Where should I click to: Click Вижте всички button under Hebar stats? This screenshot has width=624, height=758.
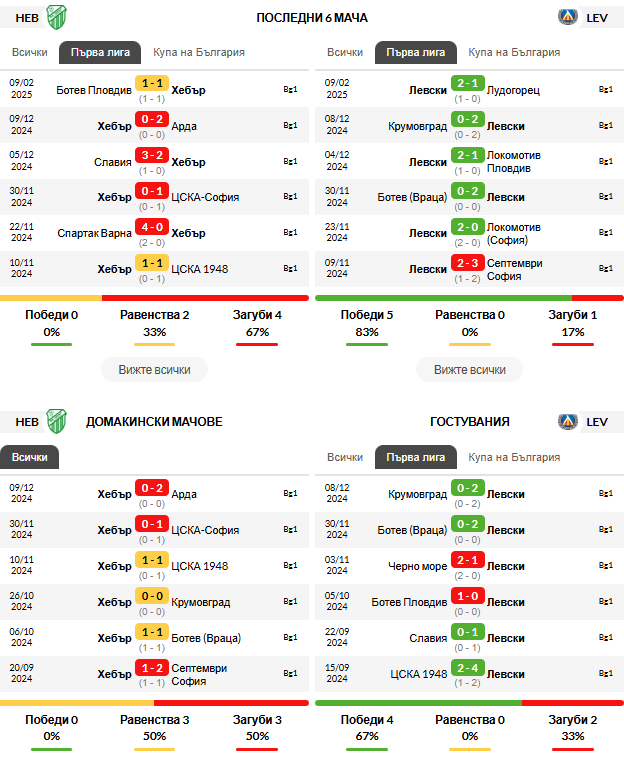click(154, 370)
